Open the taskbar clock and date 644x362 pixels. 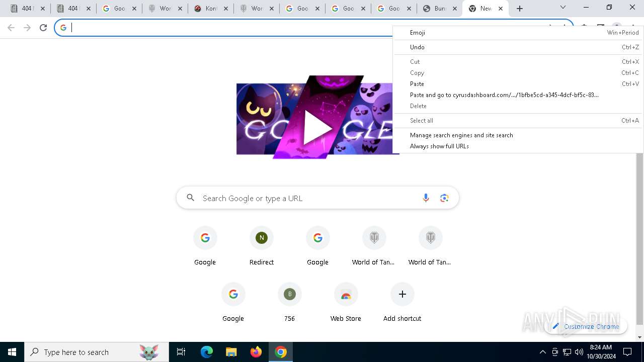pos(601,352)
